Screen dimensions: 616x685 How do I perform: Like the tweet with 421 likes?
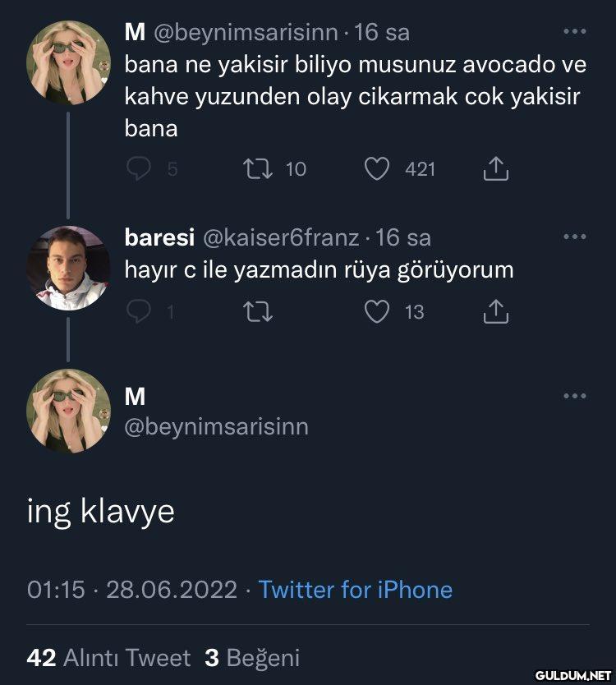pos(377,169)
